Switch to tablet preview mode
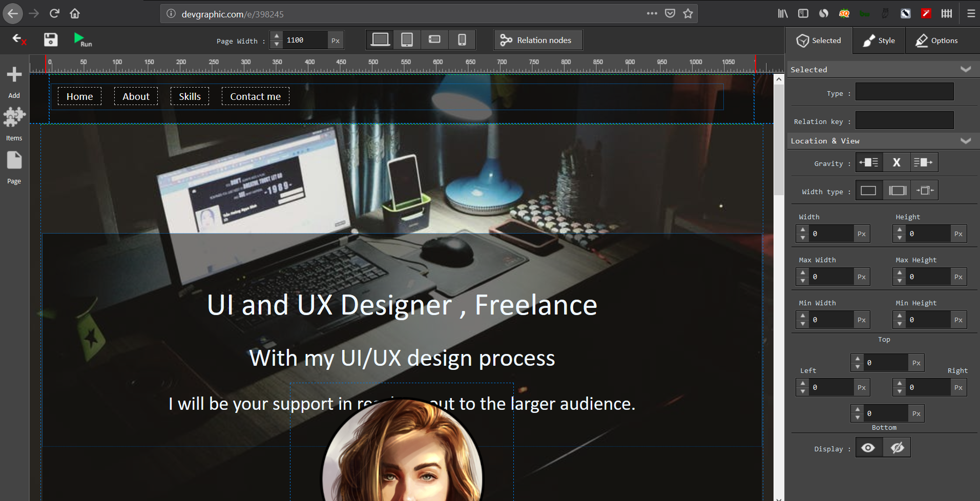 [407, 39]
